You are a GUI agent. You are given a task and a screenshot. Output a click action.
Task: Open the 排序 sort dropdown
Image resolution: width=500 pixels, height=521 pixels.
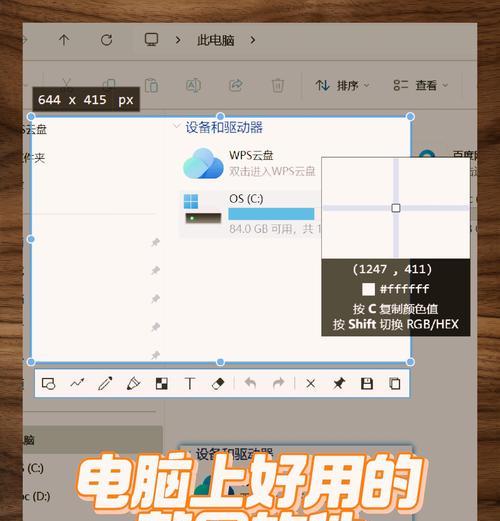click(342, 86)
